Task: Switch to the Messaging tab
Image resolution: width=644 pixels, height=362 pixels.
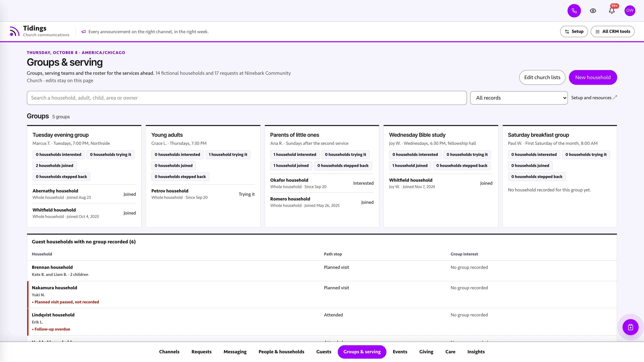Action: (235, 352)
